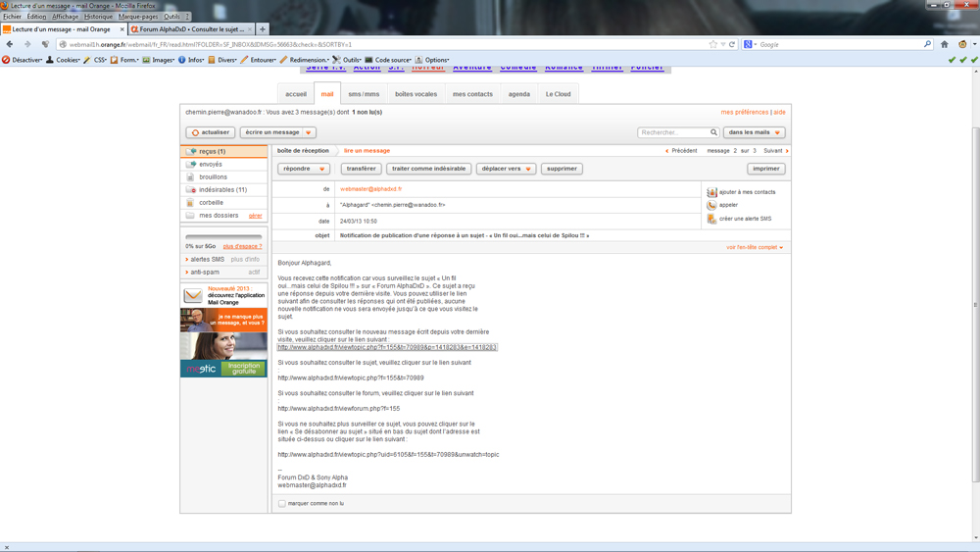This screenshot has height=552, width=980.
Task: Open the Firefox home page icon
Action: pos(945,44)
